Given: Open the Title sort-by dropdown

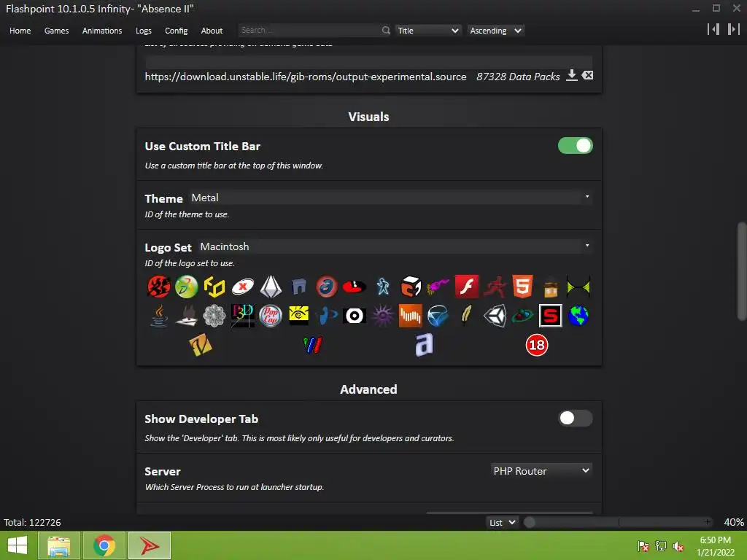Looking at the screenshot, I should [x=427, y=31].
